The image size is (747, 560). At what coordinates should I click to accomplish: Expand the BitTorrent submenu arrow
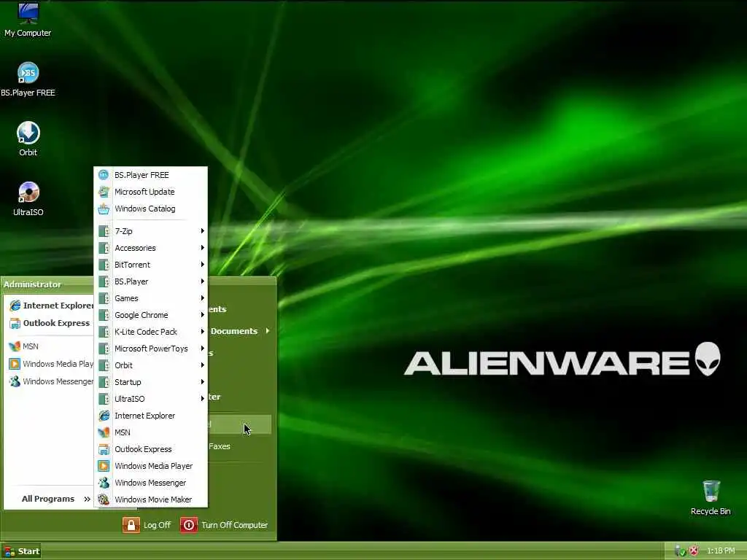point(203,264)
